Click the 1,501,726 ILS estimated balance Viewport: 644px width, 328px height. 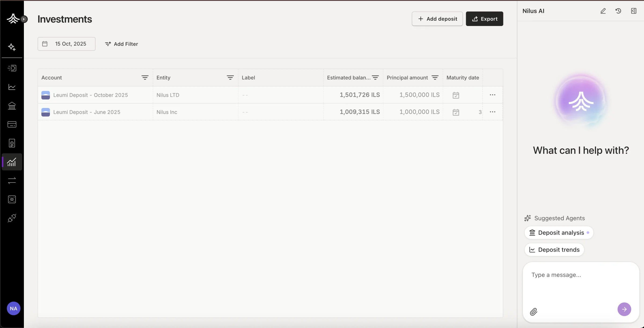[x=360, y=95]
